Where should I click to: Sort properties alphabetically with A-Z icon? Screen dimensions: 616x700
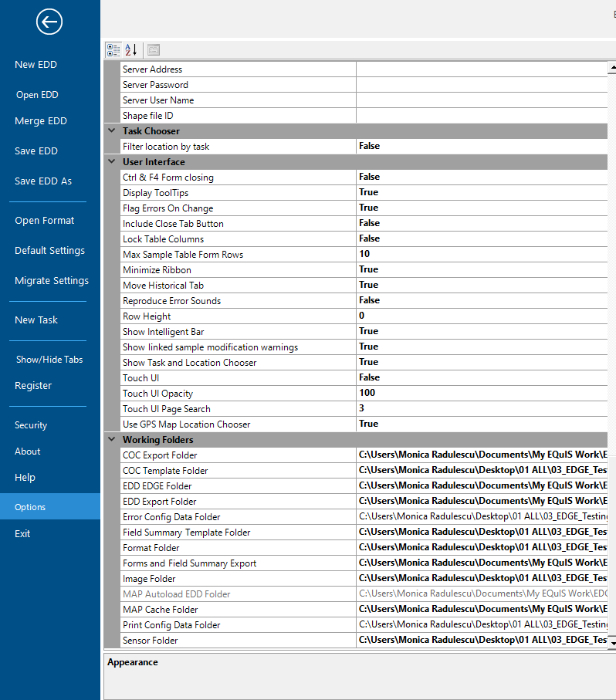click(x=130, y=50)
